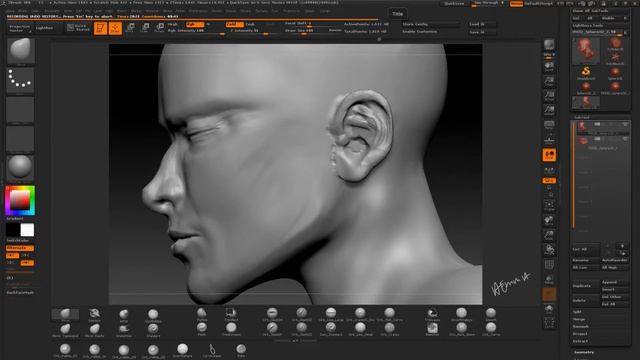Select Scale transform mode in top shelf
This screenshot has height=360, width=640.
pyautogui.click(x=145, y=28)
